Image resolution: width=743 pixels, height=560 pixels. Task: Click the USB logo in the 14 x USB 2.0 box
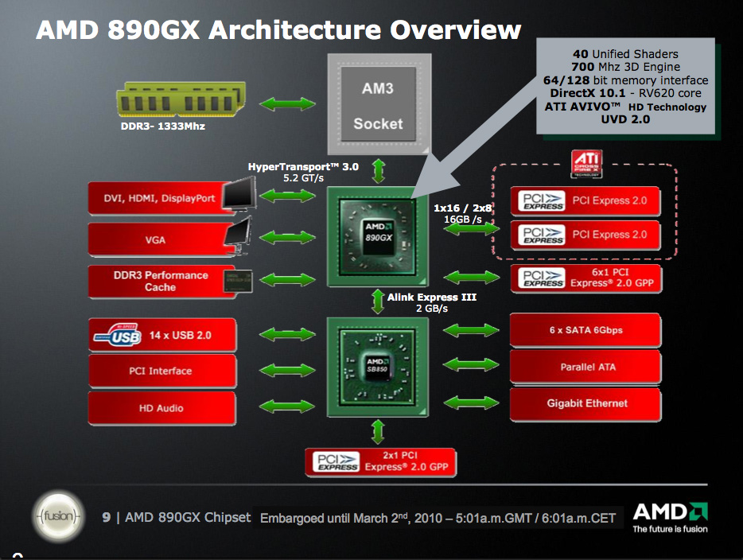[x=118, y=335]
